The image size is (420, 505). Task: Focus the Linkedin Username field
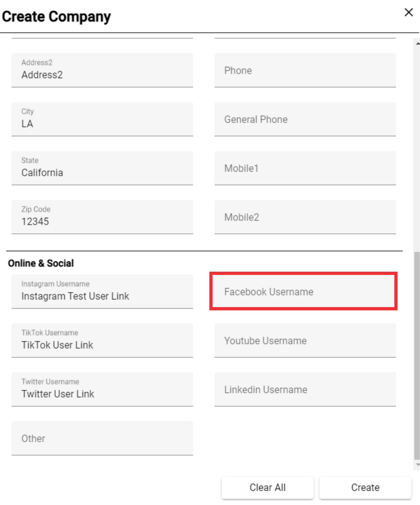click(305, 389)
